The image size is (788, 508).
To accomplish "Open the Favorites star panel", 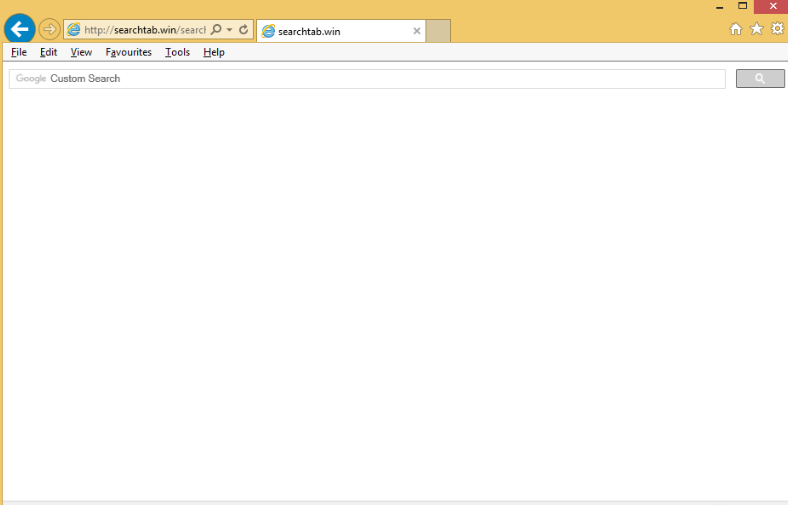I will (756, 29).
